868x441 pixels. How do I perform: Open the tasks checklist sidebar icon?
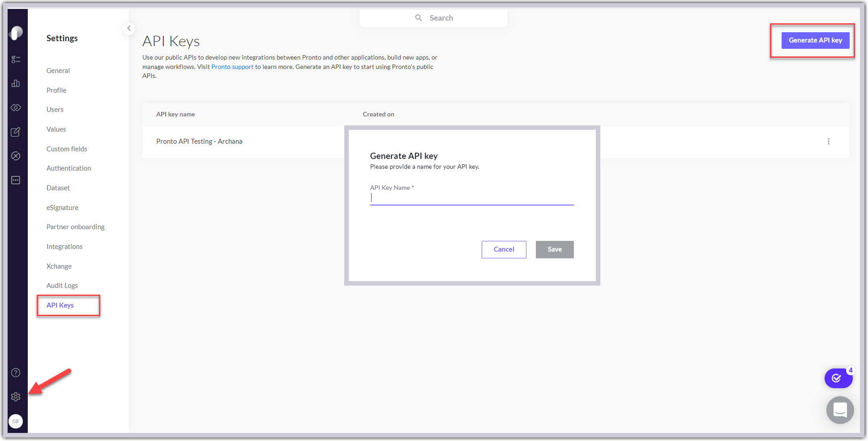click(x=16, y=59)
